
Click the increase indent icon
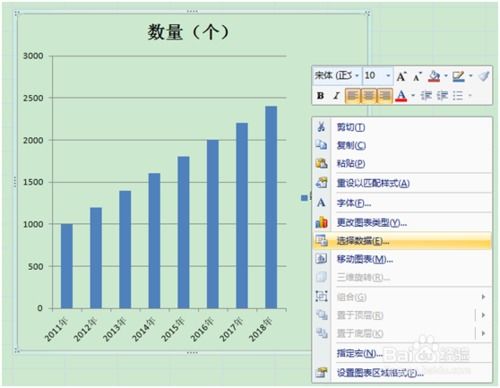442,96
